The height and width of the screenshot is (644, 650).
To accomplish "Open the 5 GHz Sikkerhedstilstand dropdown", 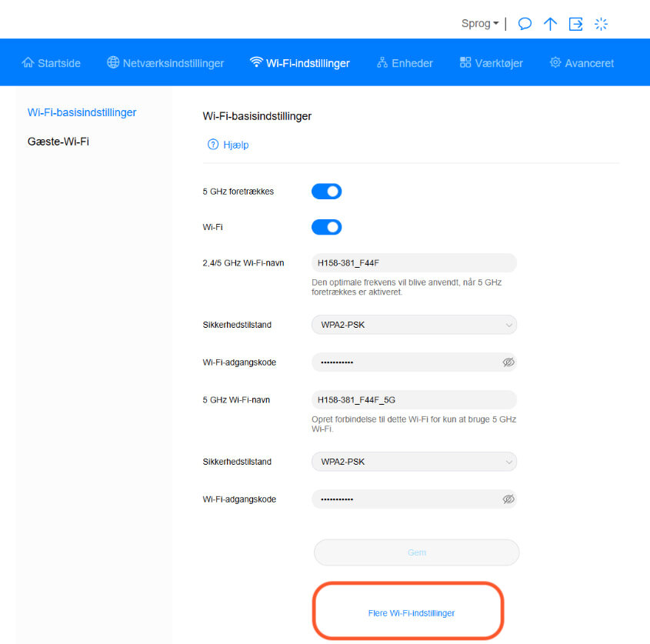I will coord(414,461).
